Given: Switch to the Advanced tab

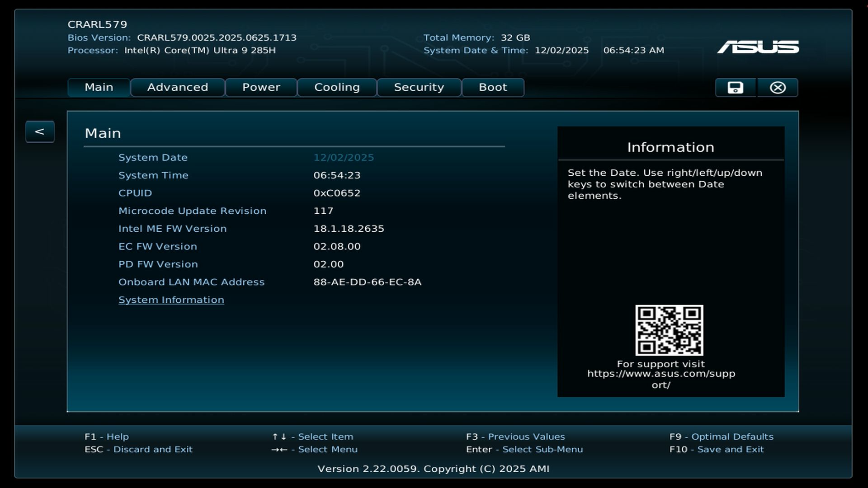Looking at the screenshot, I should click(178, 87).
